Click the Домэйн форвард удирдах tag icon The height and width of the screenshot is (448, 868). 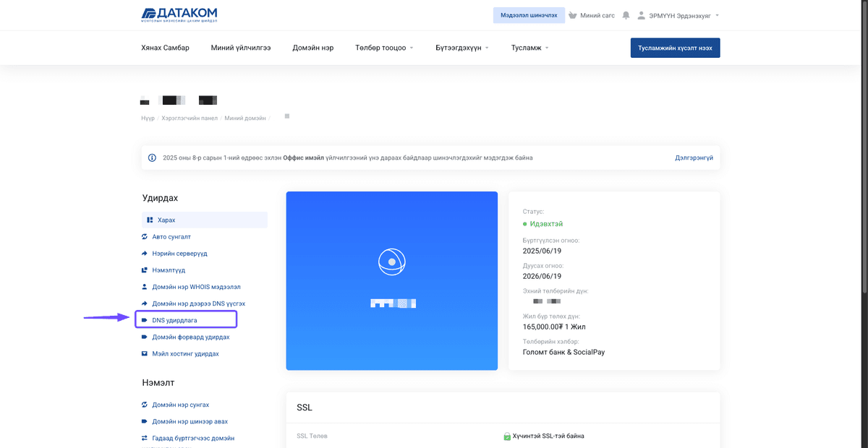[x=145, y=337]
